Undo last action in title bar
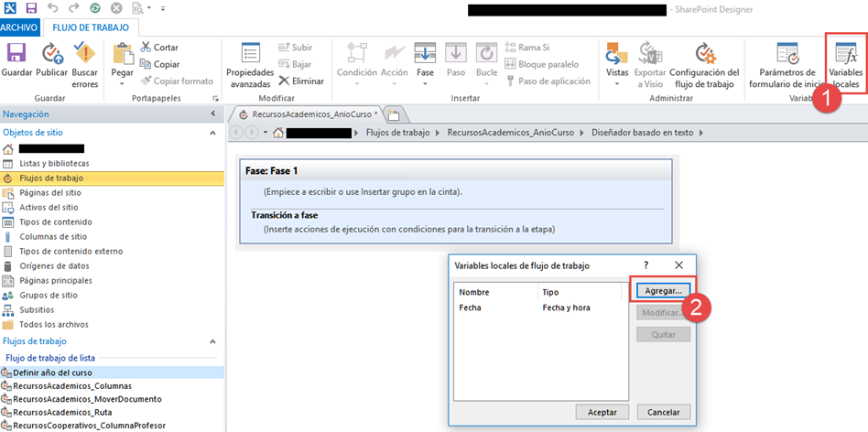The width and height of the screenshot is (868, 432). pos(53,8)
